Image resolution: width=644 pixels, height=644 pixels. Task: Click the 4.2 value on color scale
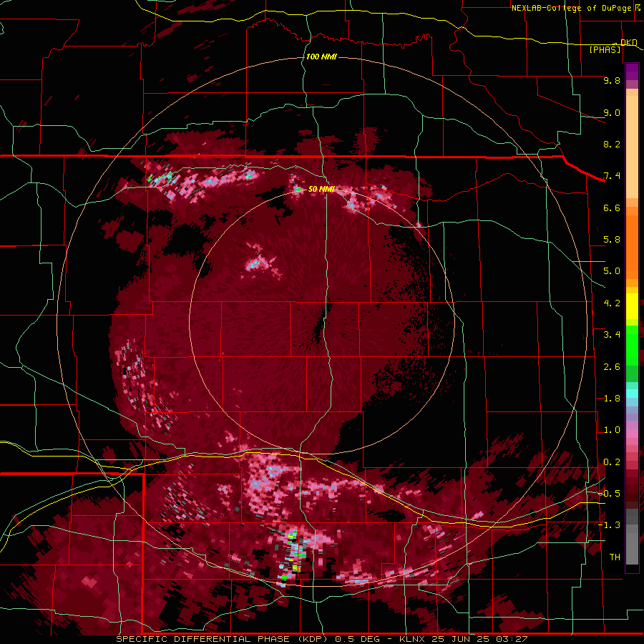(x=612, y=303)
